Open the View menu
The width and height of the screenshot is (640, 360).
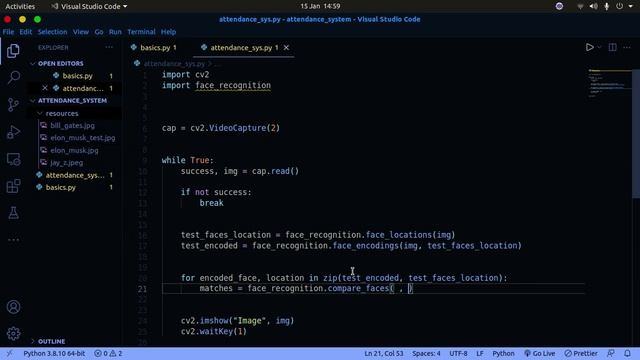(x=81, y=32)
